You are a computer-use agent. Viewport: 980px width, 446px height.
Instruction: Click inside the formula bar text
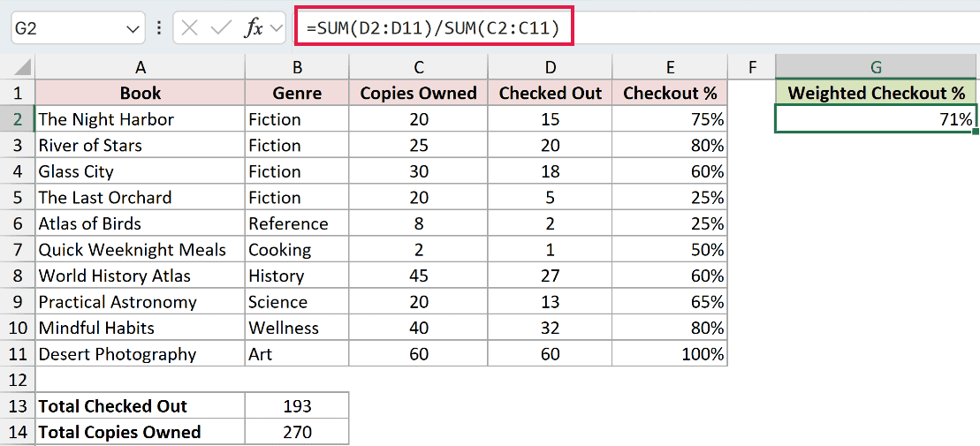pos(433,27)
